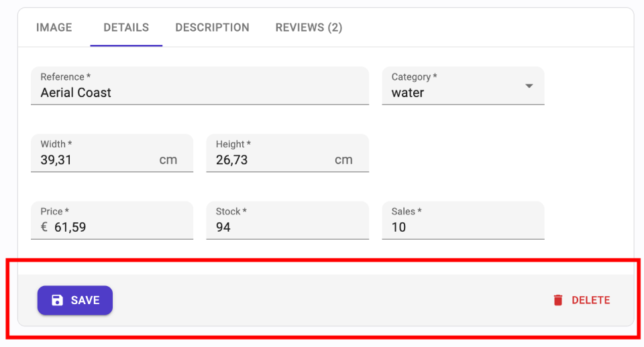
Task: Click into the Width input field
Action: 94,160
